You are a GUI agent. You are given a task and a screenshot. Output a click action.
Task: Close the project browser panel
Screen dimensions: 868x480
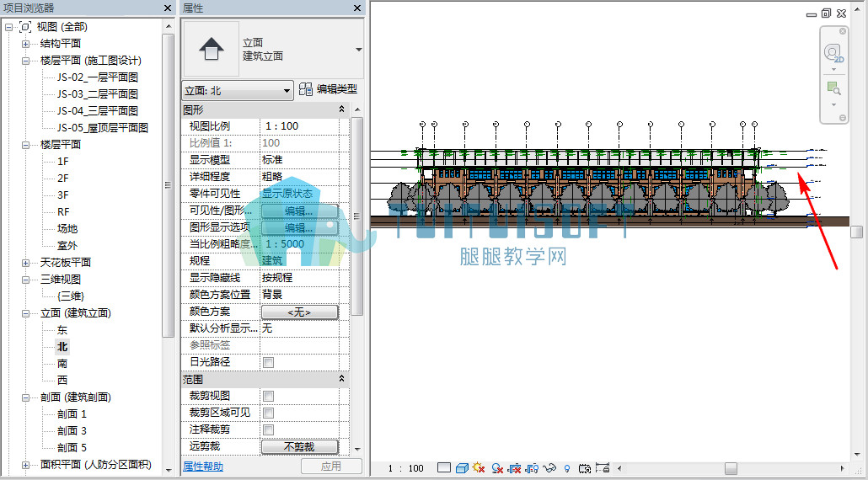[x=168, y=8]
